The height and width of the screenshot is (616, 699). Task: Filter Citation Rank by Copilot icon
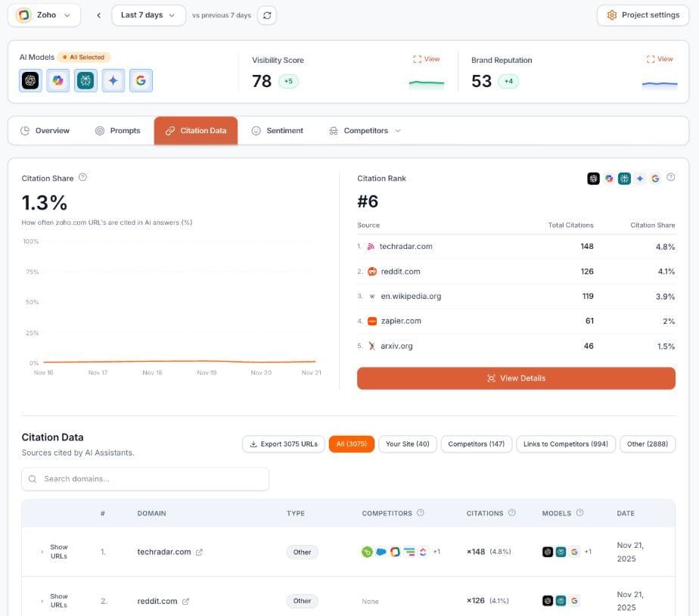tap(609, 179)
